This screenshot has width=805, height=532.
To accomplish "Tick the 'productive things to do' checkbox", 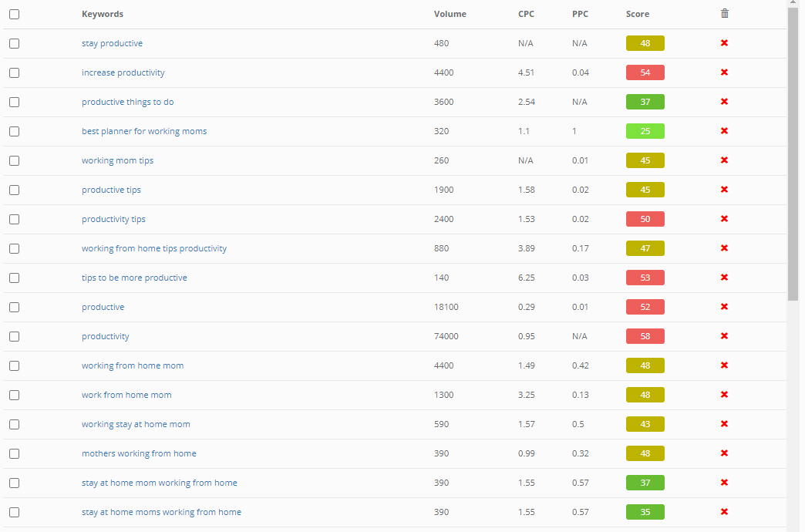I will (x=15, y=103).
